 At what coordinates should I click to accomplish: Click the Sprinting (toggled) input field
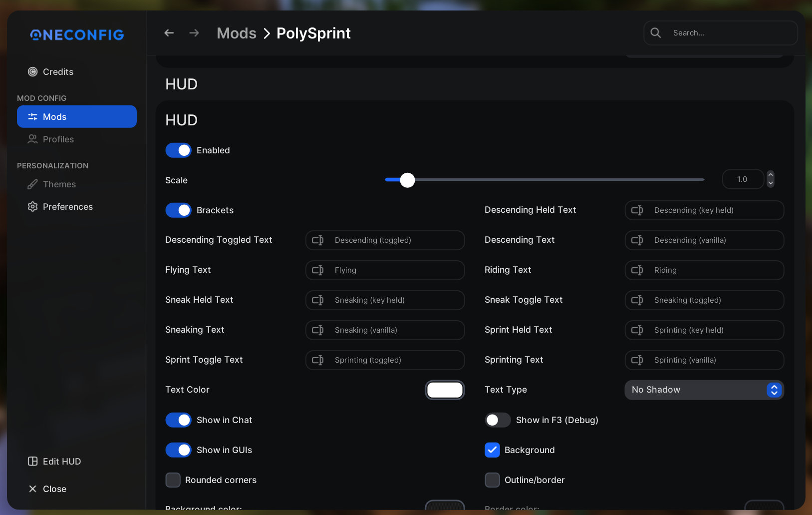(385, 360)
